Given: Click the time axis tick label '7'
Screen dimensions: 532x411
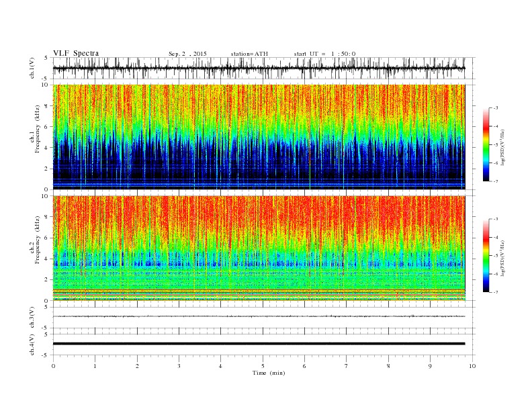Looking at the screenshot, I should pyautogui.click(x=347, y=366).
